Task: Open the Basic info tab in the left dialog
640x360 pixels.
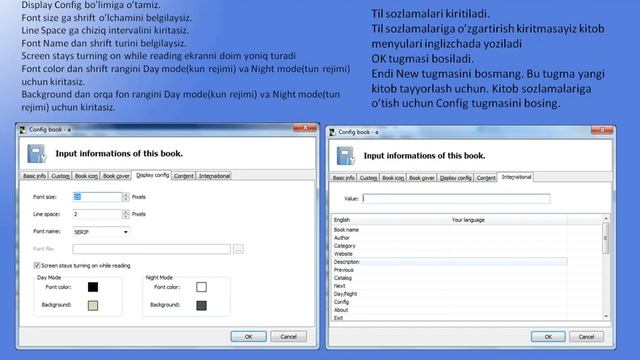Action: [x=34, y=176]
